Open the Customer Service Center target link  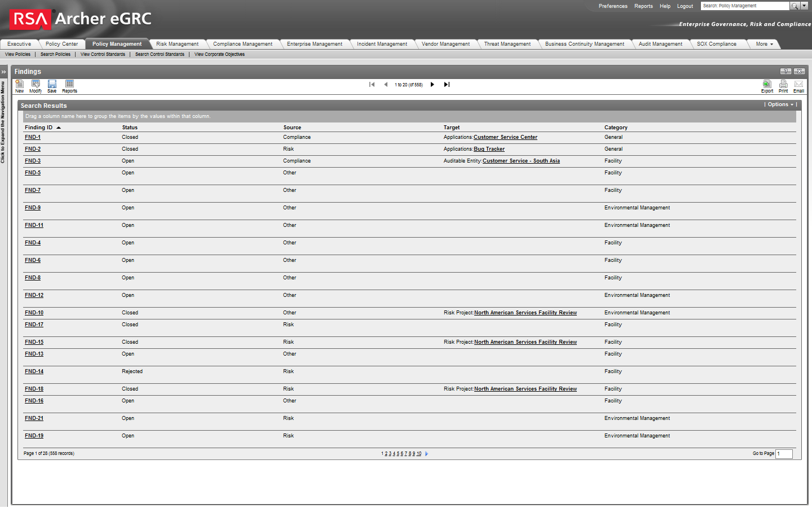point(505,137)
